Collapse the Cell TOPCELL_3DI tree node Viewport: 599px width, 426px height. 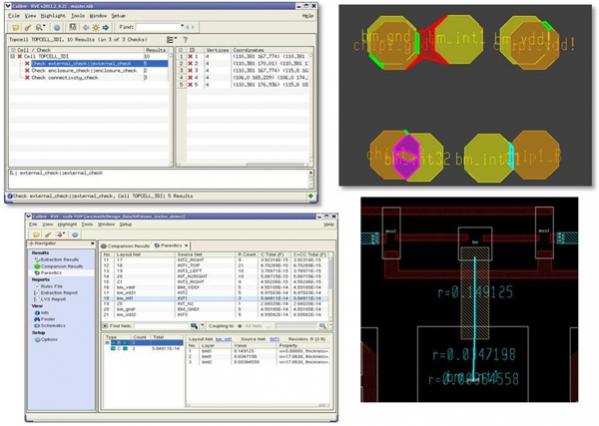click(x=13, y=57)
